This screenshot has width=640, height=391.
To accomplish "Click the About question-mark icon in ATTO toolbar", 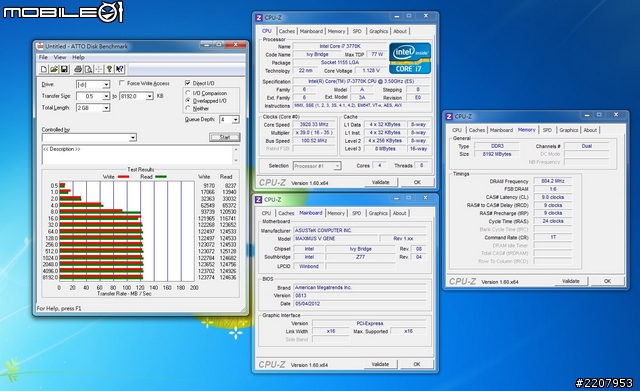I will point(109,69).
